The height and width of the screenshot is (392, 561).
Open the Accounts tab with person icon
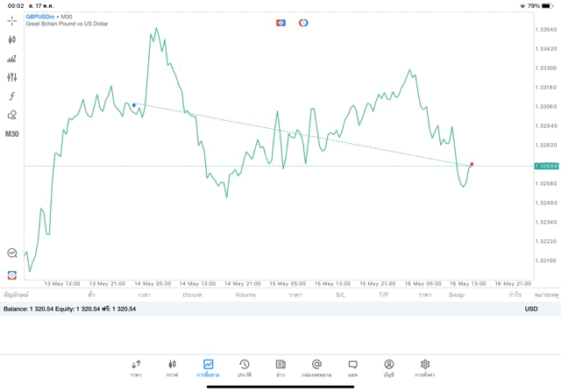click(388, 367)
